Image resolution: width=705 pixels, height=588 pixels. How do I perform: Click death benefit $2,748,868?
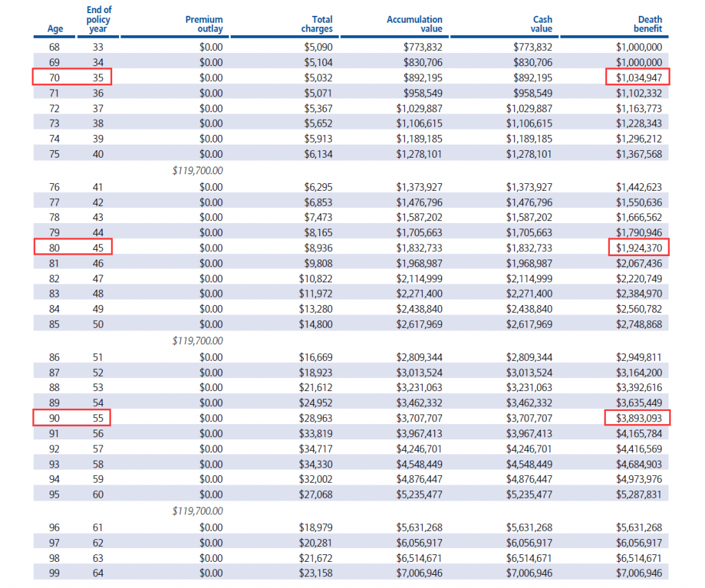[638, 324]
